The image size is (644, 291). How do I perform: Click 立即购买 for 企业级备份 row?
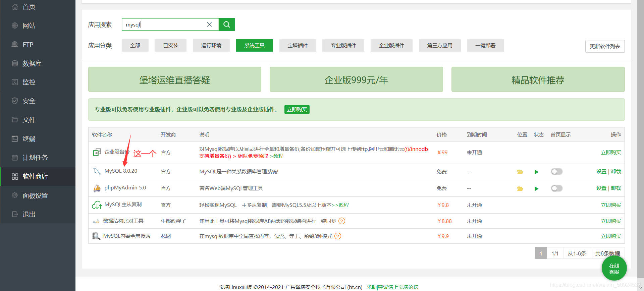pyautogui.click(x=611, y=153)
